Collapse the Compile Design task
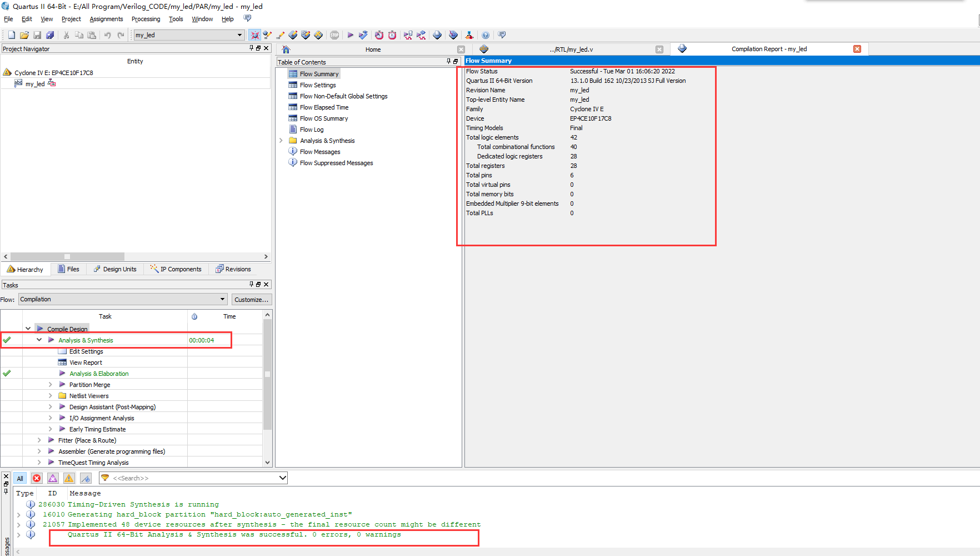 (x=28, y=329)
